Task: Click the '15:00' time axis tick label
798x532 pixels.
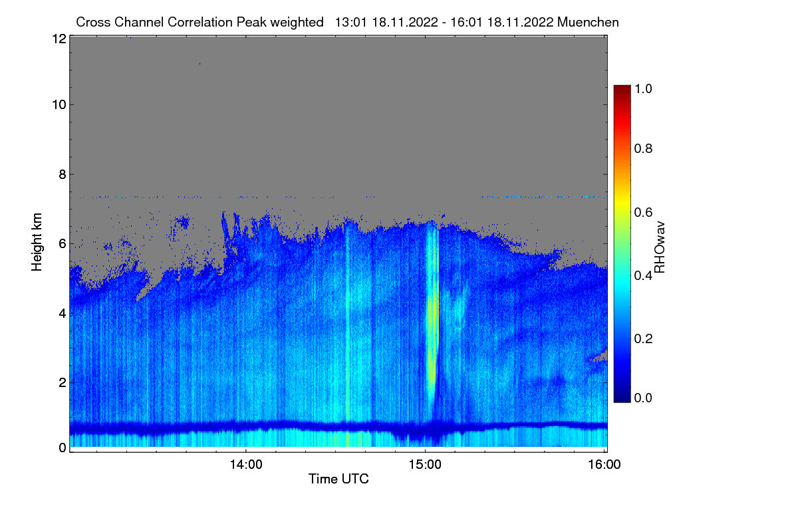Action: tap(426, 465)
